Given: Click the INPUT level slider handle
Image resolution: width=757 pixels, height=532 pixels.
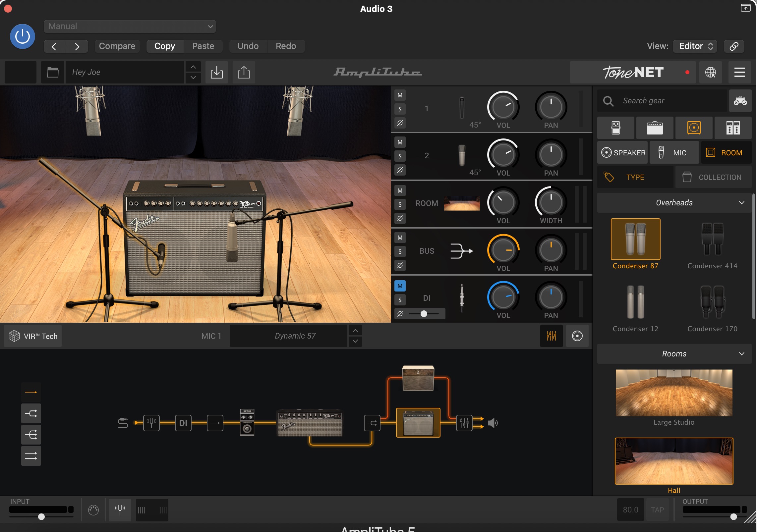Looking at the screenshot, I should coord(41,517).
